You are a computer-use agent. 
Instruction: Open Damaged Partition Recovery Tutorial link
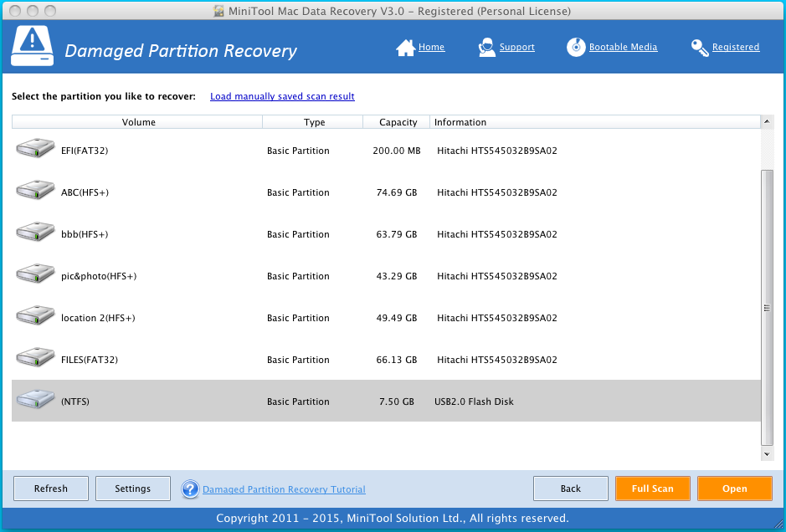(x=284, y=489)
